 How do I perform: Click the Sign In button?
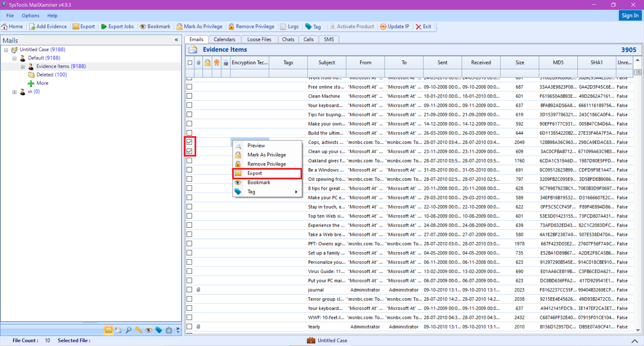tap(630, 15)
